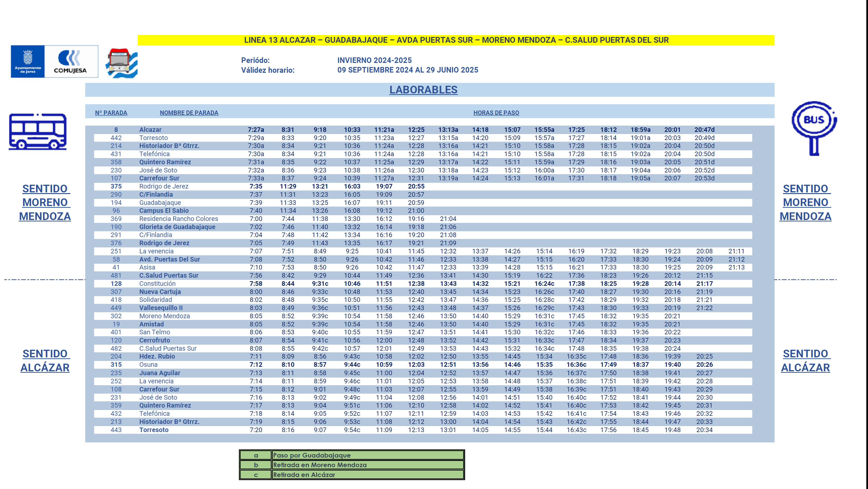
Task: Click right SENTIDO MORENO MENDOZA label
Action: (805, 202)
